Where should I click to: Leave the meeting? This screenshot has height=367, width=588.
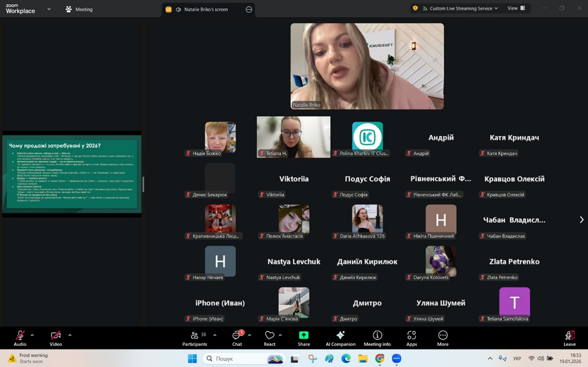[569, 337]
